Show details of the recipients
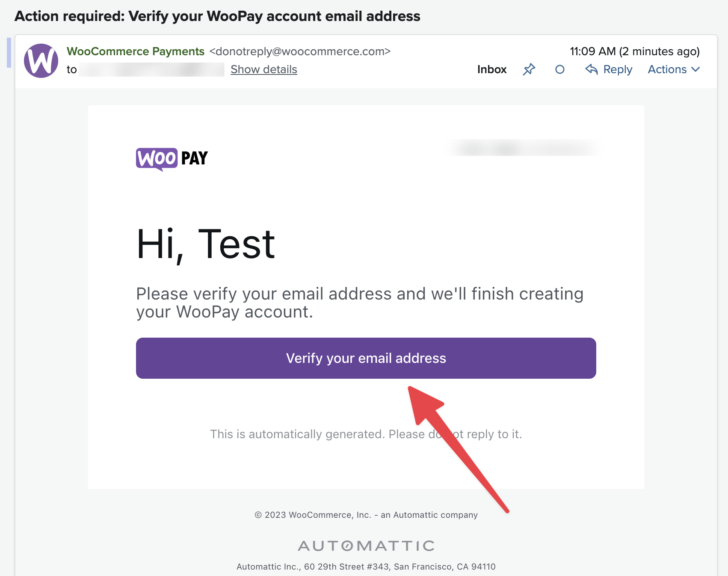The width and height of the screenshot is (728, 576). [263, 69]
